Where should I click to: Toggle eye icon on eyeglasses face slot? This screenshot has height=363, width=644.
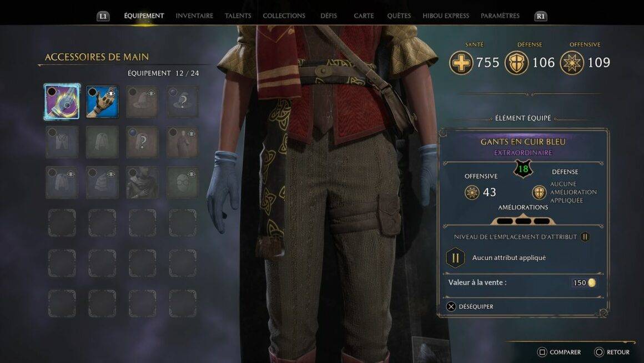click(x=192, y=175)
